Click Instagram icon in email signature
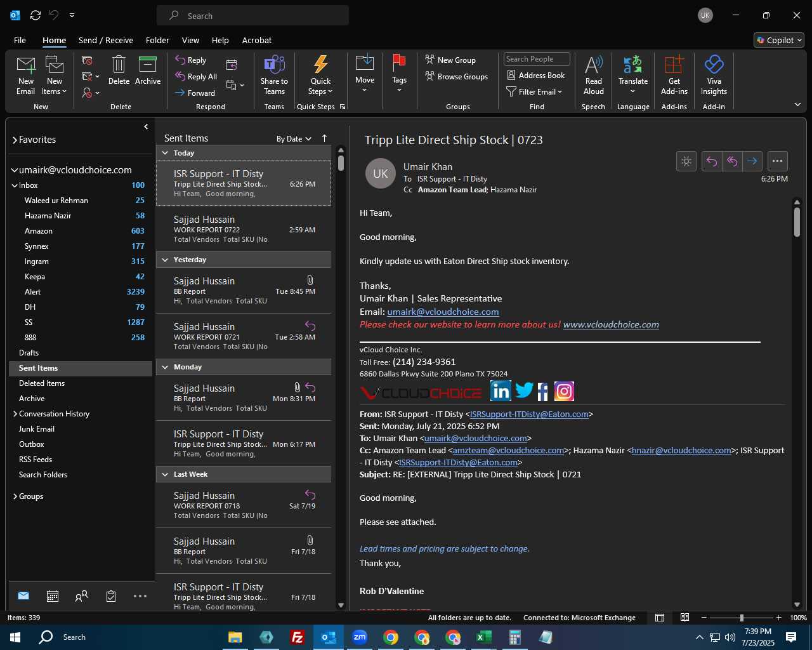The width and height of the screenshot is (812, 650). click(564, 391)
